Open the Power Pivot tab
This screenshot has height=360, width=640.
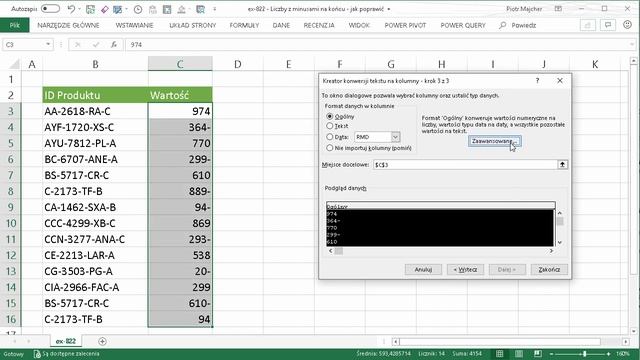point(405,25)
